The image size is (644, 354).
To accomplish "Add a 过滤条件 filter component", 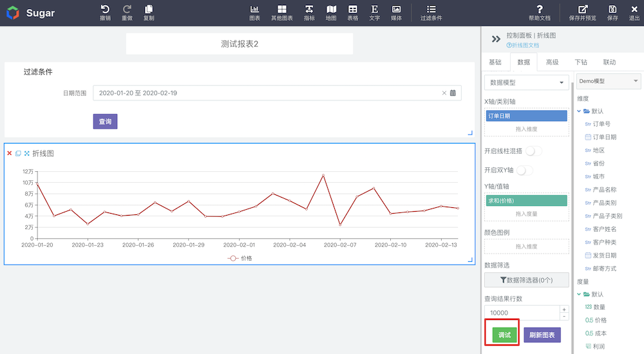I will [x=431, y=13].
